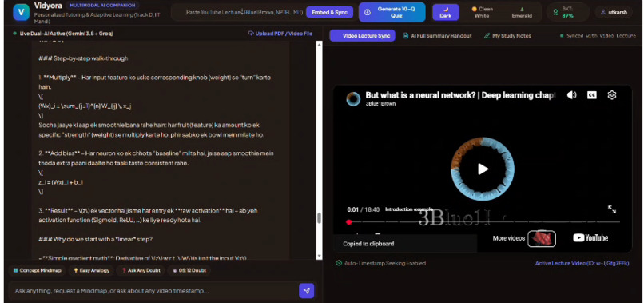644x303 pixels.
Task: Click the chat scrollbar up arrow
Action: point(319,44)
